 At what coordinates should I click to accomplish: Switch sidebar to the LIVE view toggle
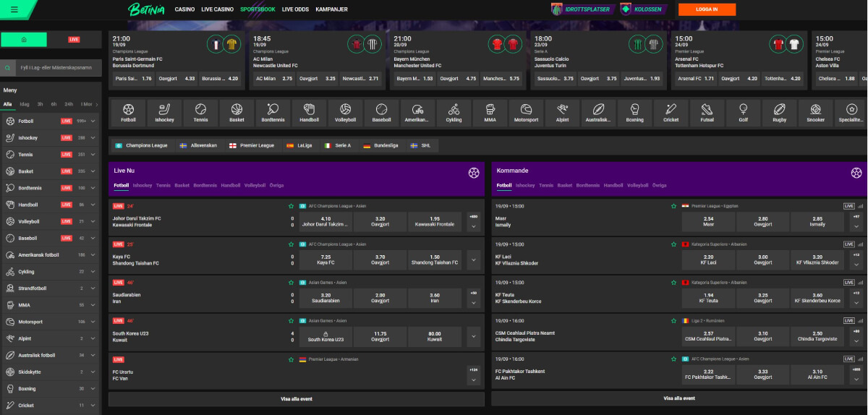click(75, 39)
